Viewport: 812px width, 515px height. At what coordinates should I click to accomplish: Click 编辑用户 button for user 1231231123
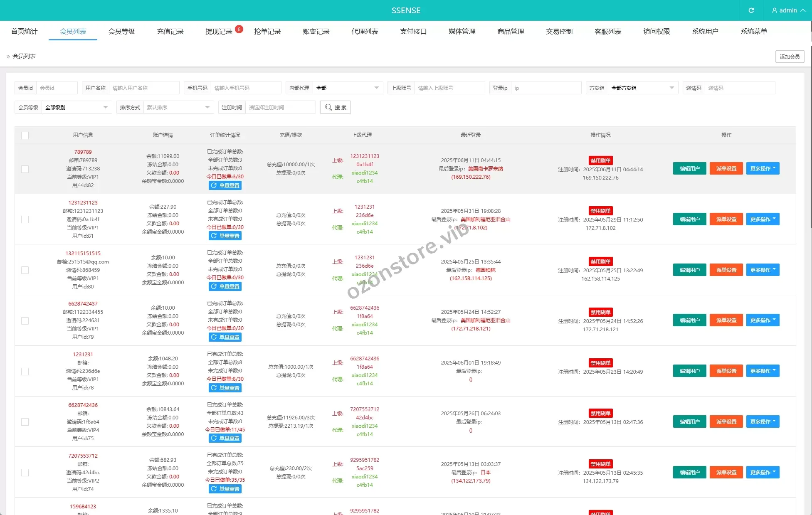(689, 219)
